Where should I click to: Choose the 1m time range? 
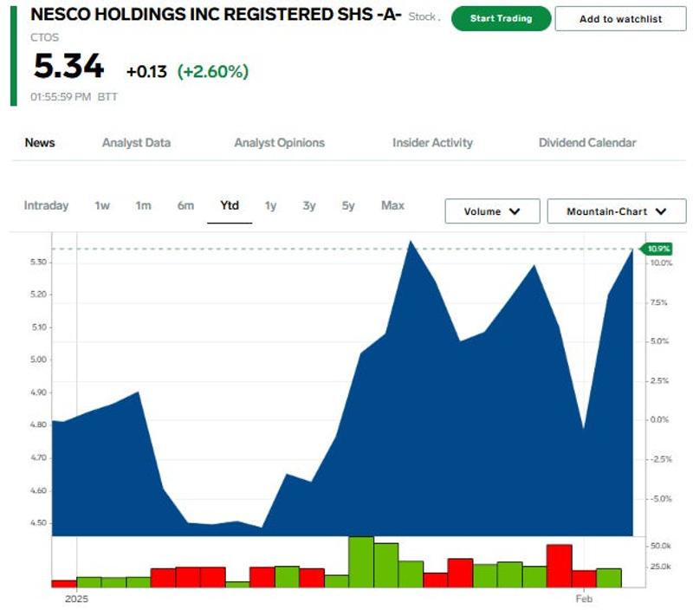[x=143, y=205]
